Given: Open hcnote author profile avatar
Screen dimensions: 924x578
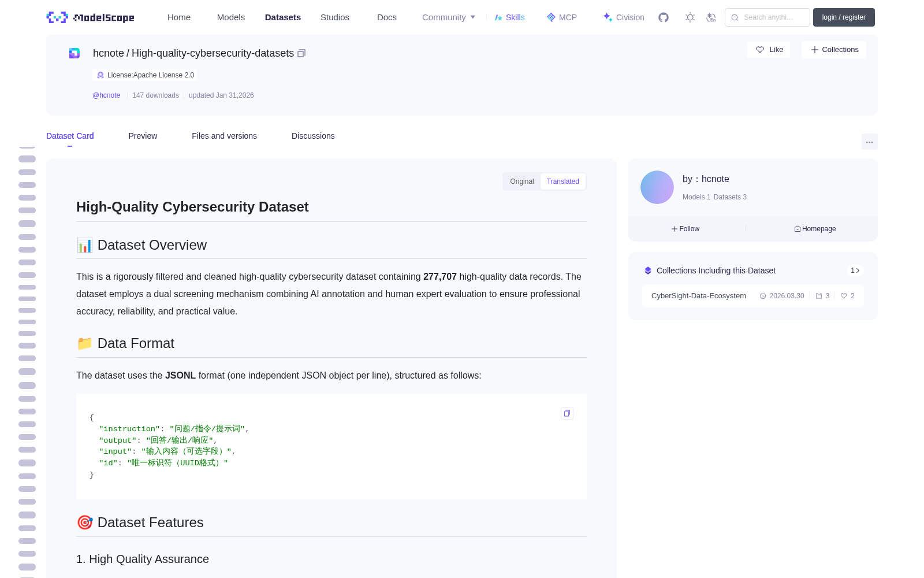Looking at the screenshot, I should click(657, 187).
